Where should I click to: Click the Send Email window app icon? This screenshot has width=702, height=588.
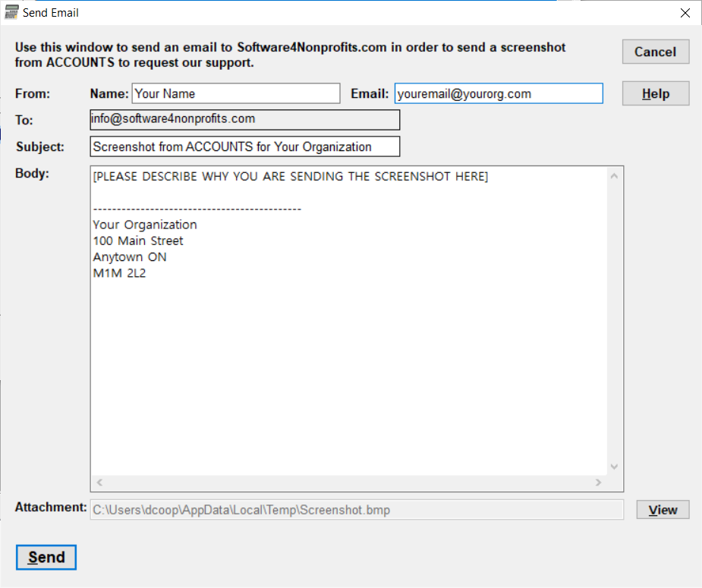point(11,13)
